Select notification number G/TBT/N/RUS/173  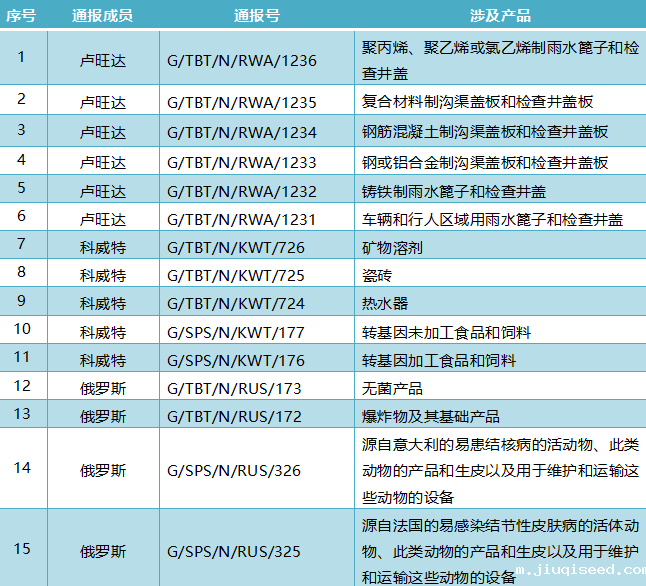click(236, 388)
